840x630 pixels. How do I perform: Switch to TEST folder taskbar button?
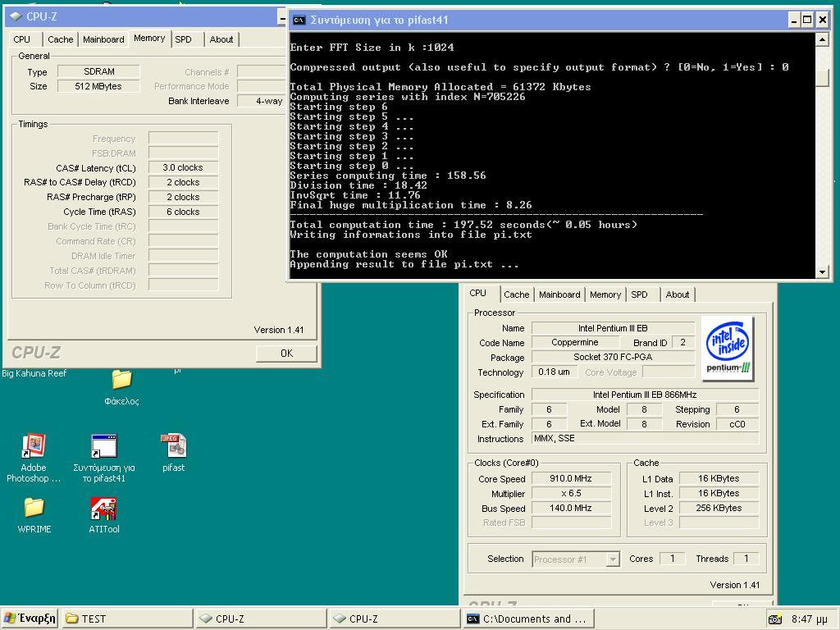pyautogui.click(x=127, y=619)
